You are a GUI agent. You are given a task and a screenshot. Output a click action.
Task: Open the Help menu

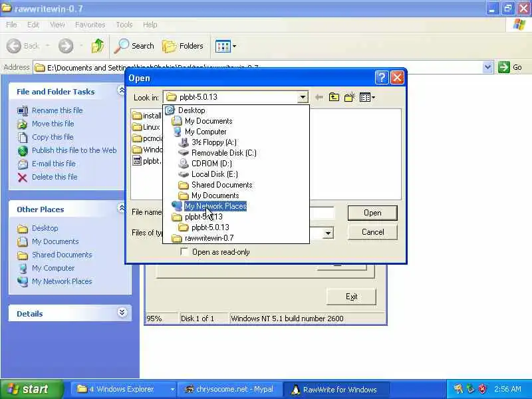pos(150,25)
